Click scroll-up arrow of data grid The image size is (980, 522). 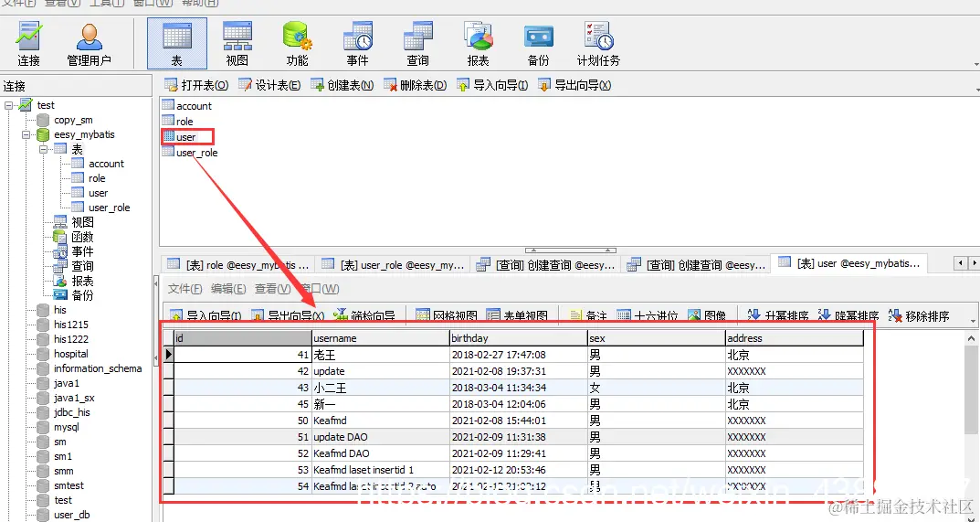tap(971, 338)
